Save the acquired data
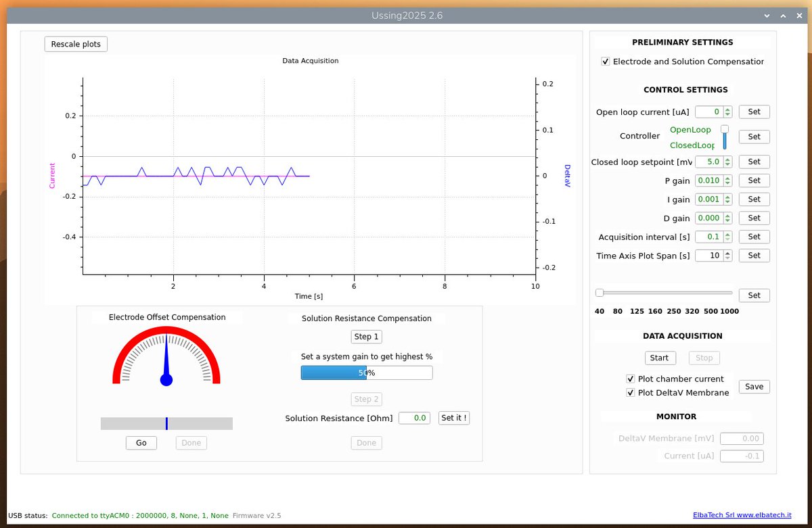 [x=754, y=387]
